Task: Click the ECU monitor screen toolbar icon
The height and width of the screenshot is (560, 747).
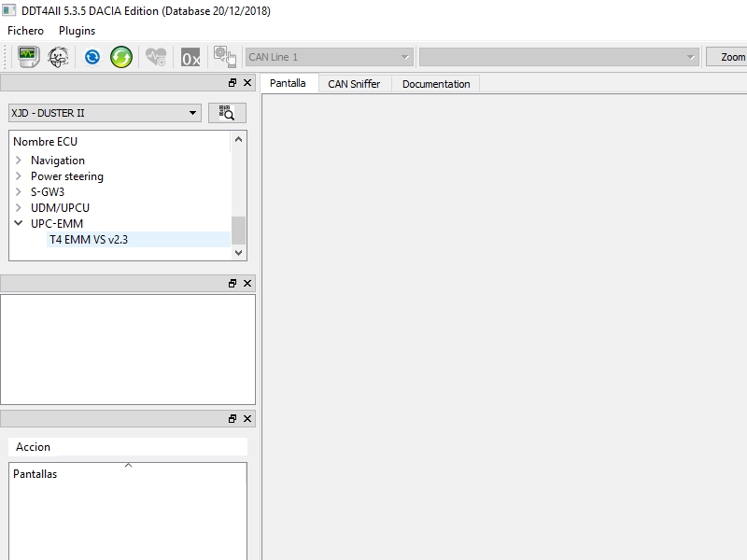Action: tap(28, 57)
